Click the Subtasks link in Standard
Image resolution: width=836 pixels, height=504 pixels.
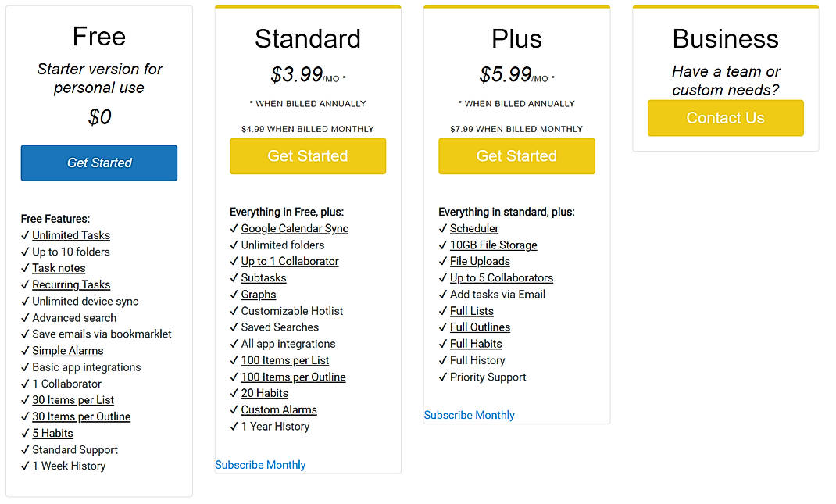pos(263,277)
